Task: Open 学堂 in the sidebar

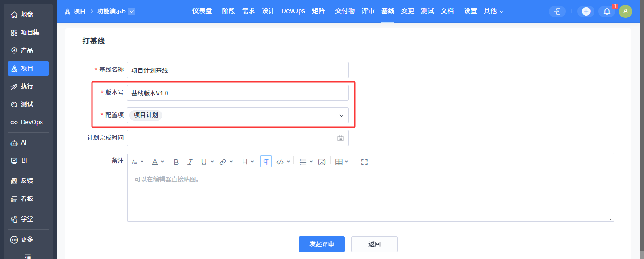Action: coord(28,219)
